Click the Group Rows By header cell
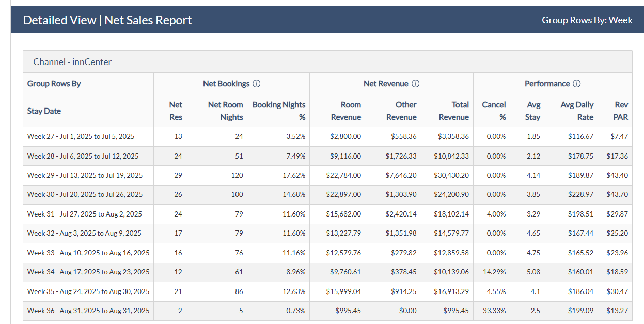The image size is (644, 324). tap(88, 84)
